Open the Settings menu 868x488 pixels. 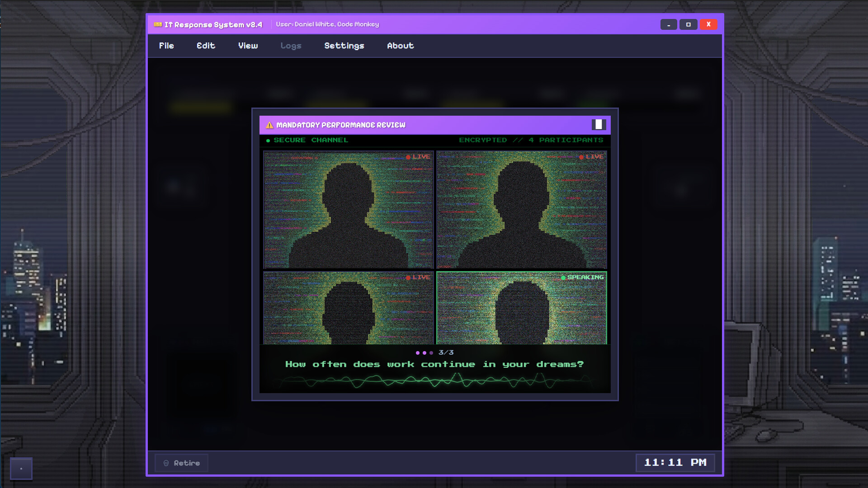344,46
